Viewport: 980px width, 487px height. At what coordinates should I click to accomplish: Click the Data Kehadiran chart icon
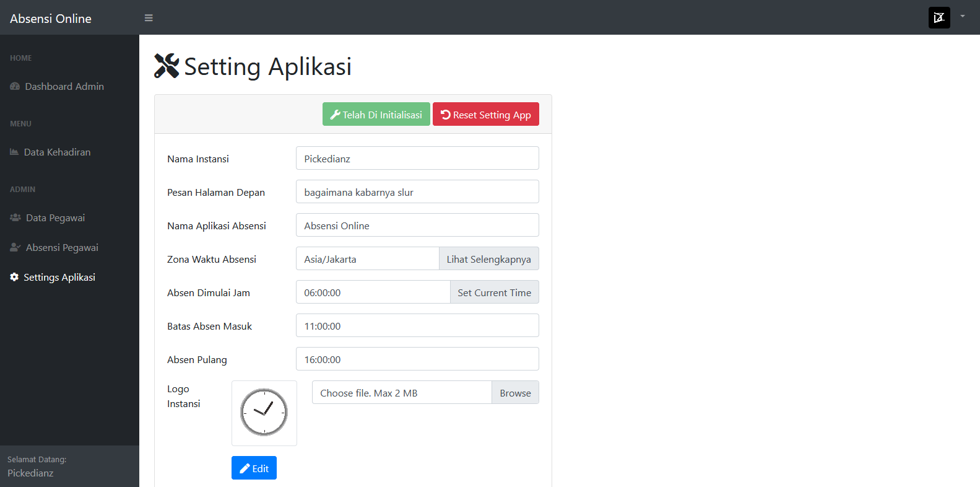14,152
